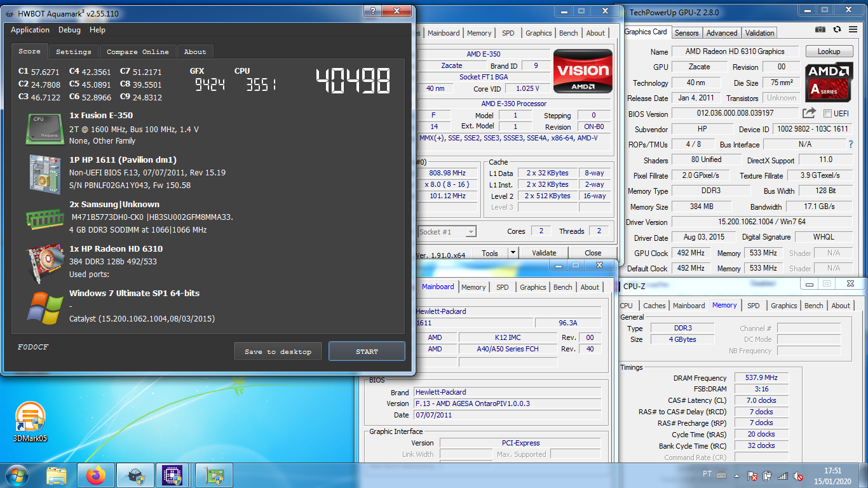Viewport: 868px width, 488px height.
Task: Switch to the Validation tab in GPU-Z
Action: point(759,33)
